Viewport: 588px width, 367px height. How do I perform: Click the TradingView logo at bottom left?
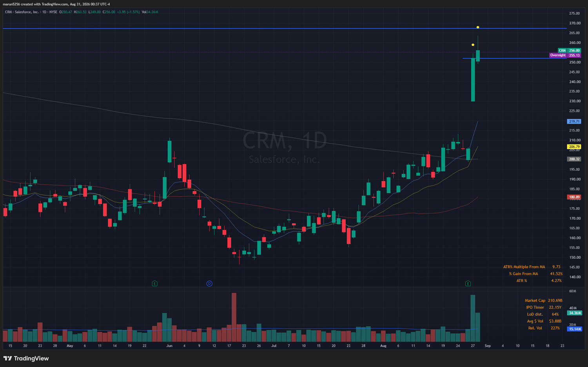click(x=26, y=358)
